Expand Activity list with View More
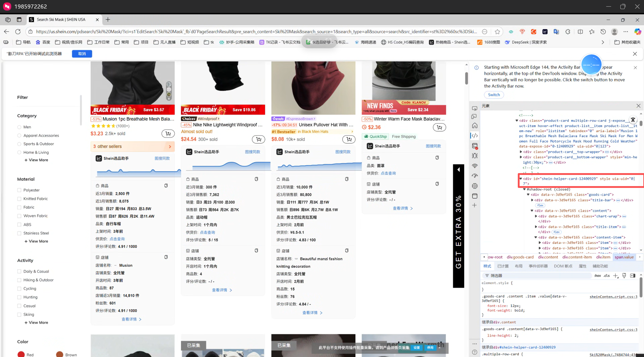 (x=36, y=323)
